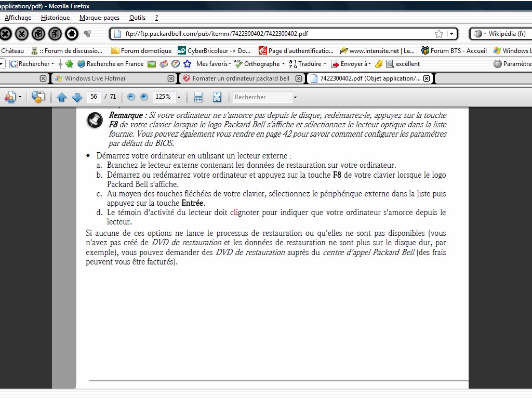
Task: Click the highlighter icon in Google toolbar
Action: [x=379, y=64]
